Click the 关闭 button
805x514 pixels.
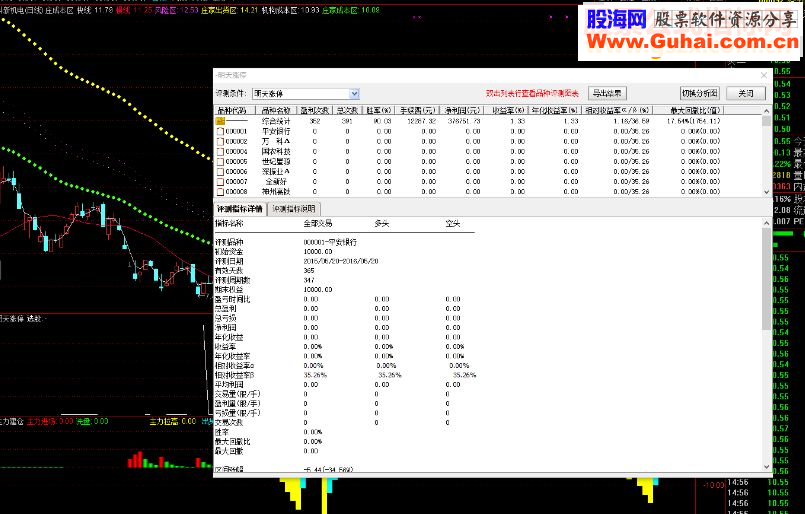click(746, 93)
